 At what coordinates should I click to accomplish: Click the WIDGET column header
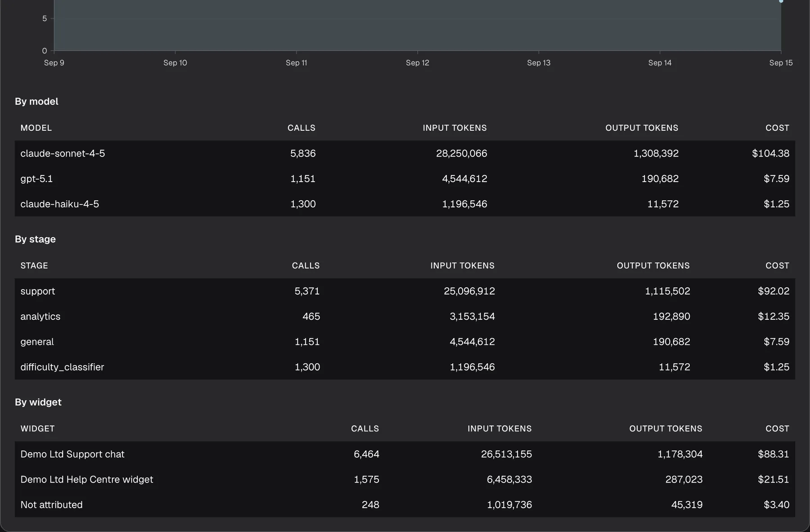point(37,429)
